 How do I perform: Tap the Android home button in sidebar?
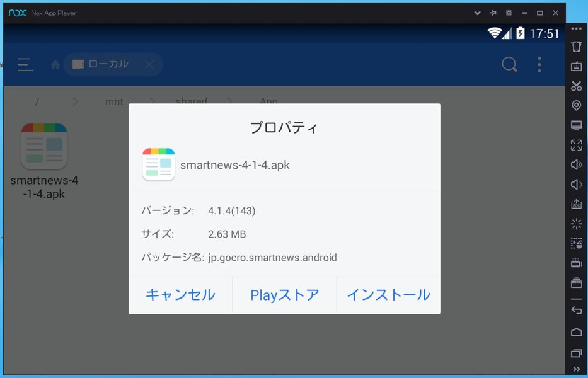[x=577, y=332]
